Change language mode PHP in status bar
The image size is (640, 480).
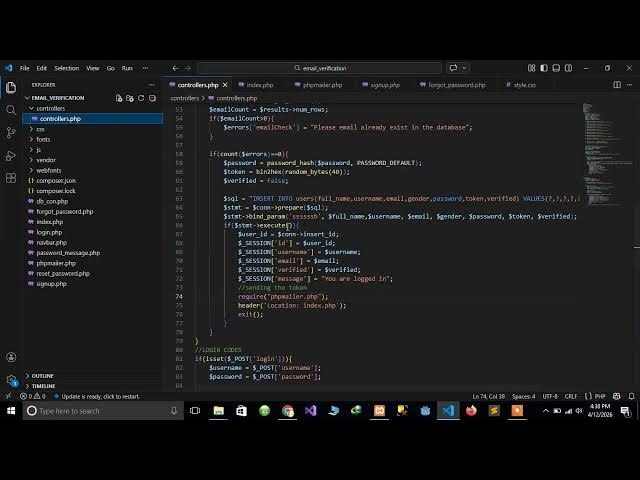(600, 396)
